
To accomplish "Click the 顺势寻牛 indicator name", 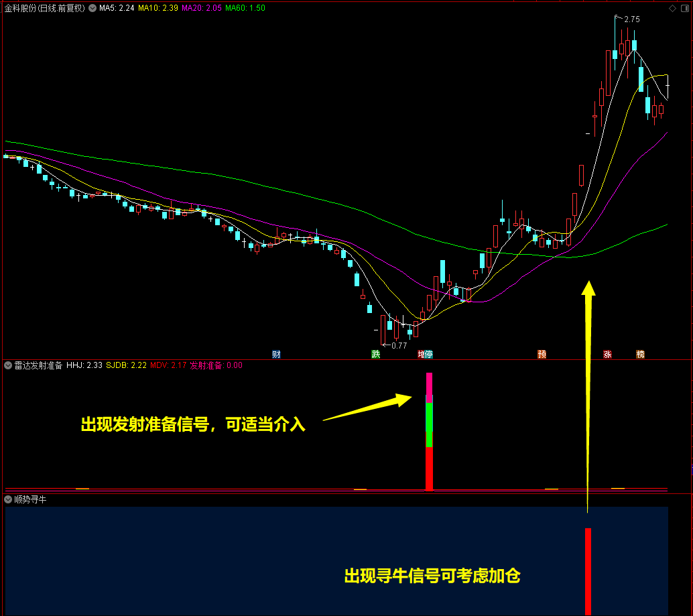I will click(30, 499).
